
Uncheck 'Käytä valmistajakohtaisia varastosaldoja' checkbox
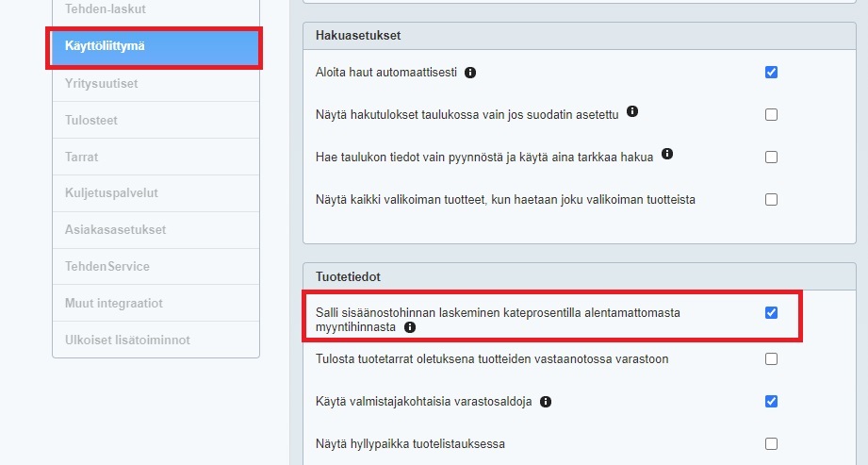(x=771, y=401)
